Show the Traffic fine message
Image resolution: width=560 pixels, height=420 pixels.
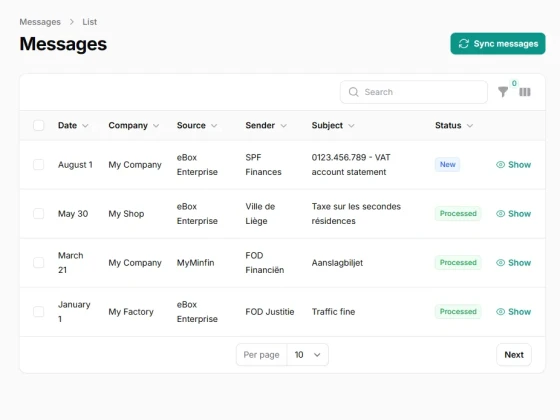[514, 311]
